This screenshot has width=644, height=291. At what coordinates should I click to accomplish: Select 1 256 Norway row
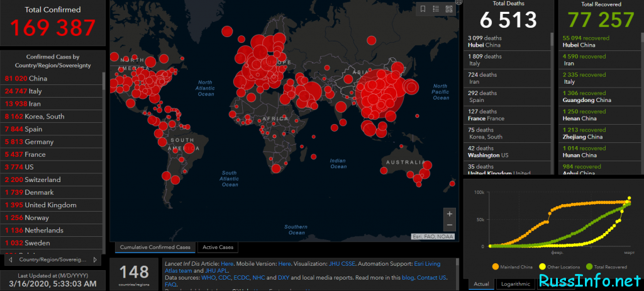tap(52, 218)
